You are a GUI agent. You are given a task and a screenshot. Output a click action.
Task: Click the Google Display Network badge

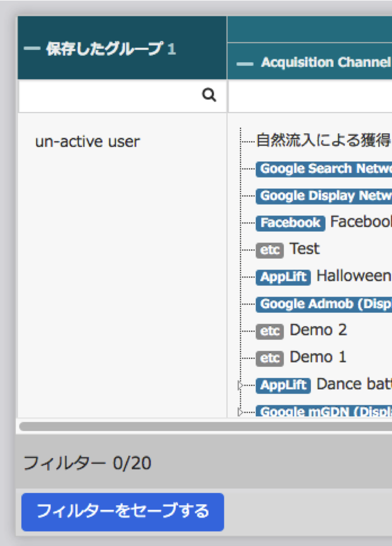coord(324,196)
